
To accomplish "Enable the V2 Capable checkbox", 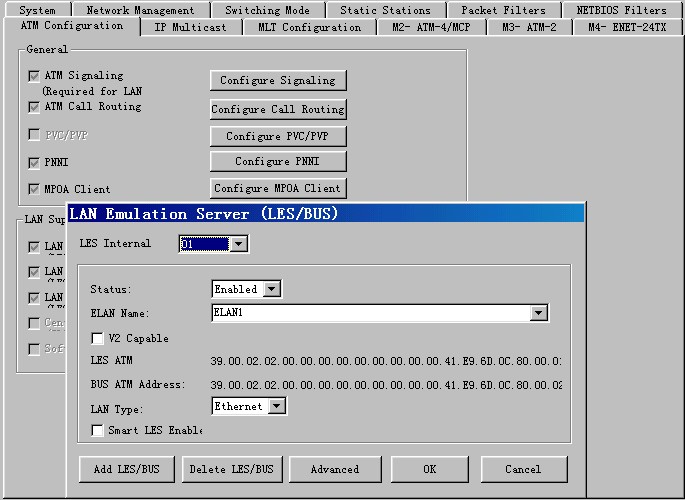I will [x=98, y=339].
